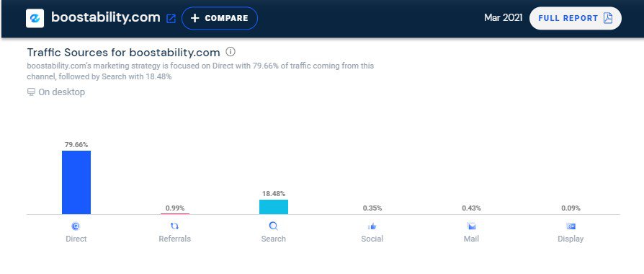Open the Full Report button
Image resolution: width=644 pixels, height=274 pixels.
pyautogui.click(x=575, y=18)
